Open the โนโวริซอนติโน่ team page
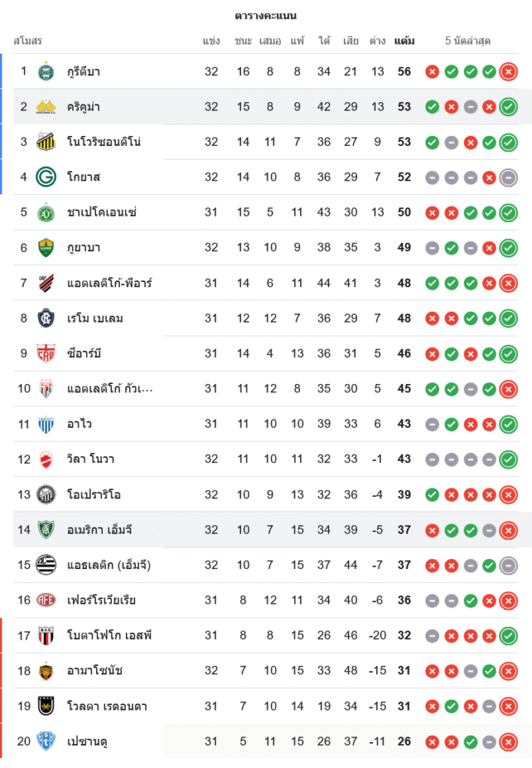This screenshot has width=532, height=768. 104,142
